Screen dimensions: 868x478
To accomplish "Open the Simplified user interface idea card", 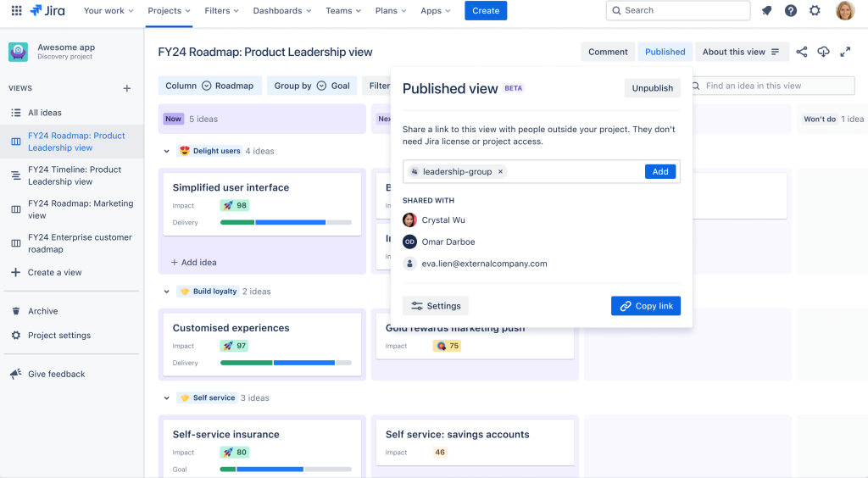I will (262, 204).
